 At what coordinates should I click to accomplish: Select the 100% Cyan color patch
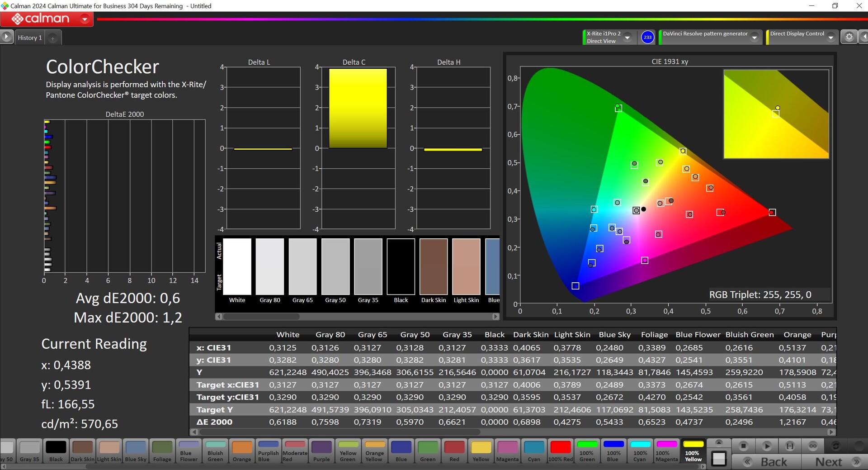pos(640,451)
